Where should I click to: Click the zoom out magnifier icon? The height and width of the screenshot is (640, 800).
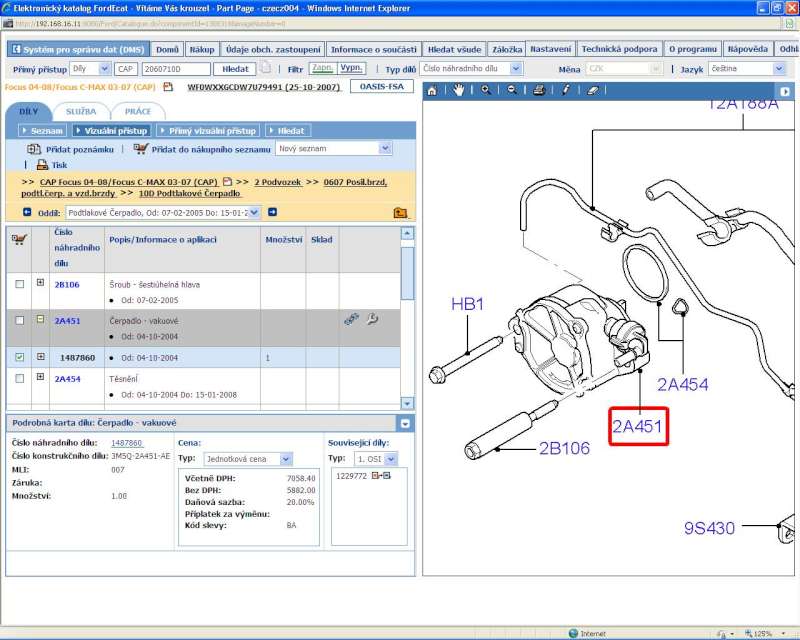[x=512, y=90]
